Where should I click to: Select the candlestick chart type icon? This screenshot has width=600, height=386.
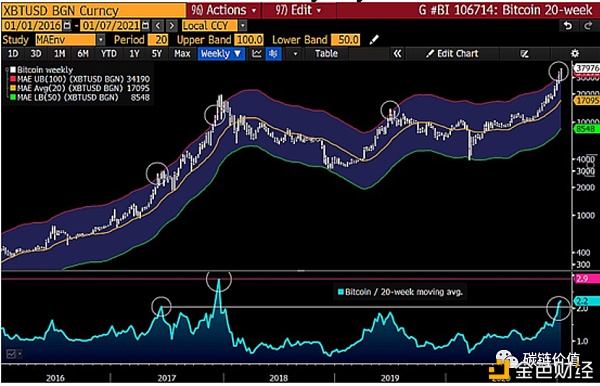273,54
